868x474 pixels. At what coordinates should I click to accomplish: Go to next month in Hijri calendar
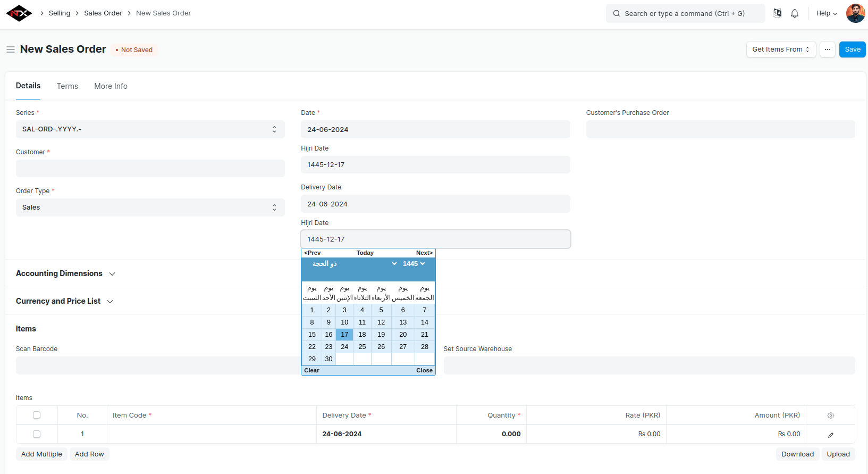pyautogui.click(x=424, y=253)
